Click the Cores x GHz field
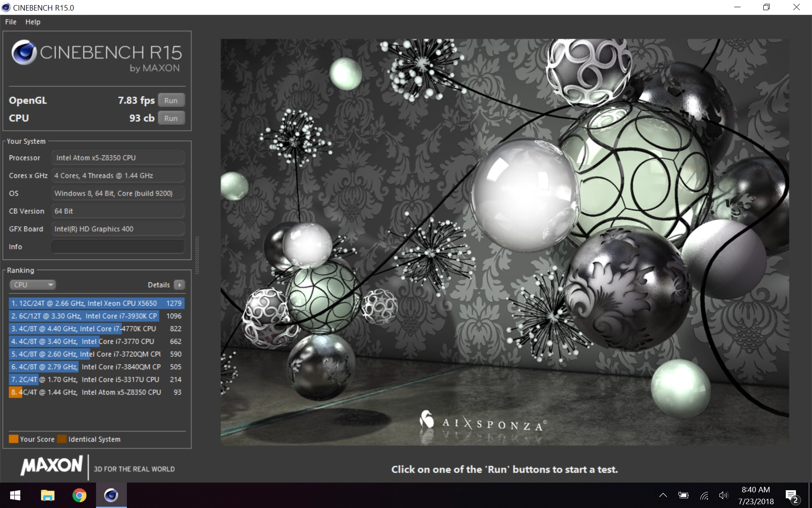812x508 pixels. point(118,175)
